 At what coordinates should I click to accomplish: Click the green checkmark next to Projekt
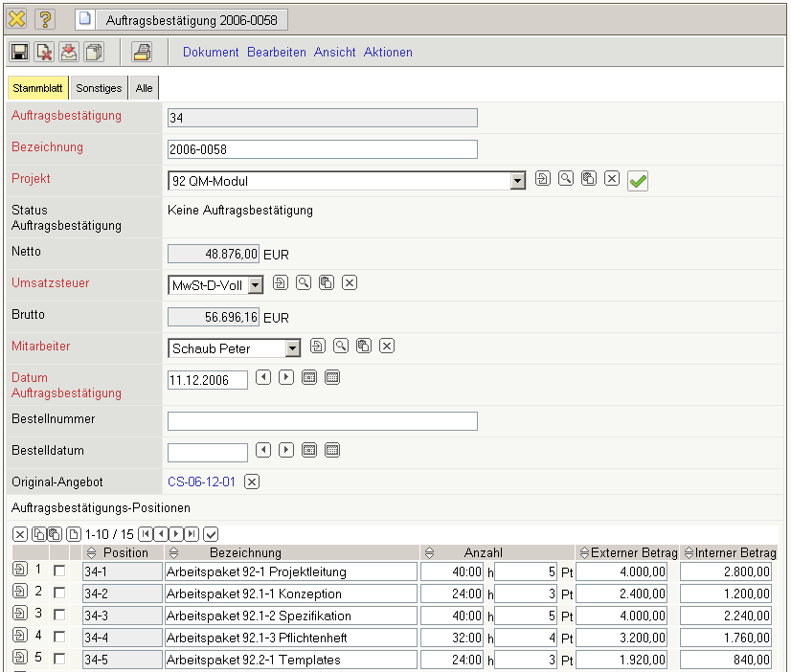coord(638,182)
